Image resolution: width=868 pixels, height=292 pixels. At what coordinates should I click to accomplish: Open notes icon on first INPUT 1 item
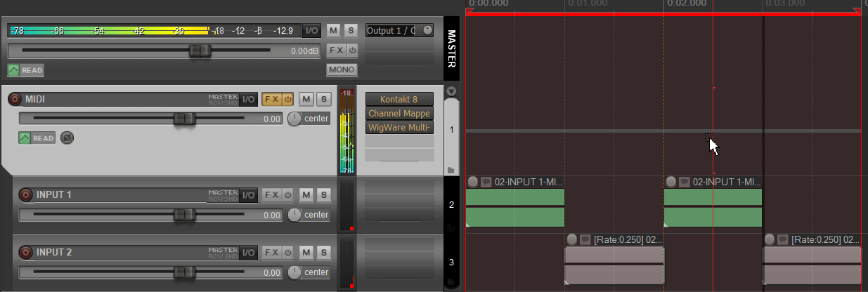486,182
